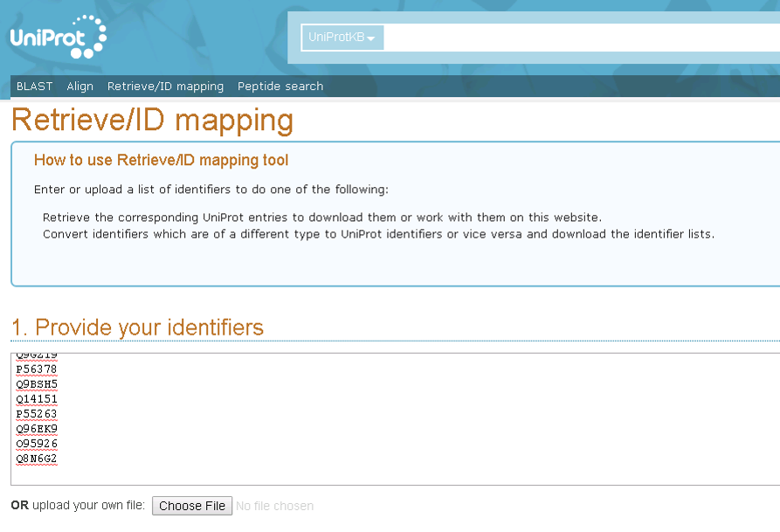Click the Q96EK9 identifier line
Viewport: 780px width, 532px height.
click(37, 429)
